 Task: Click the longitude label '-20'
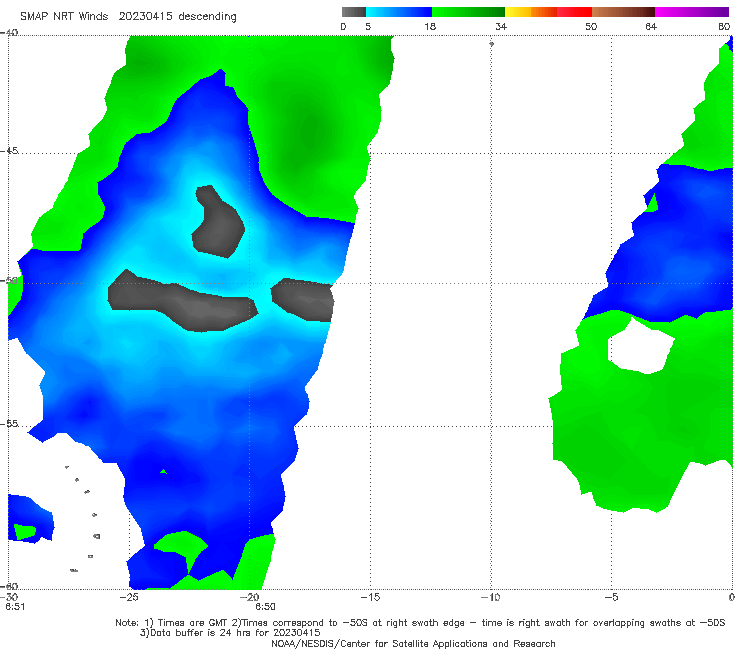pos(250,597)
